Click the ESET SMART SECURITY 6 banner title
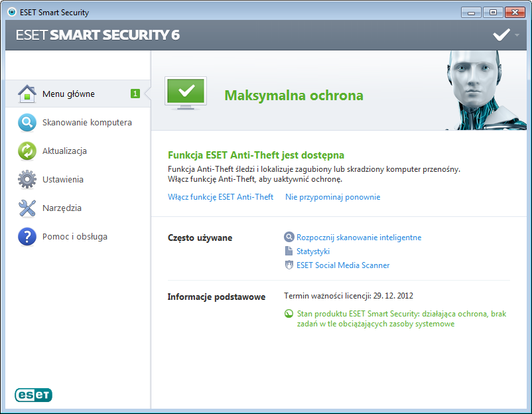The width and height of the screenshot is (532, 414). [98, 35]
